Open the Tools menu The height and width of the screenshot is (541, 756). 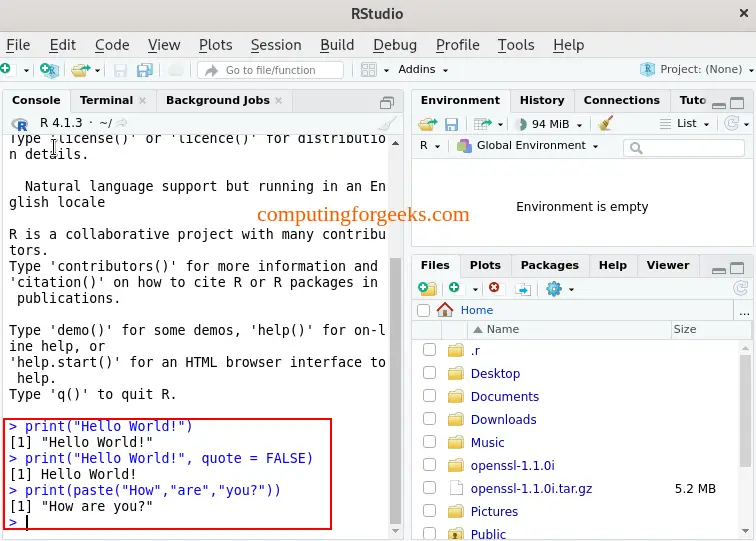click(x=516, y=45)
